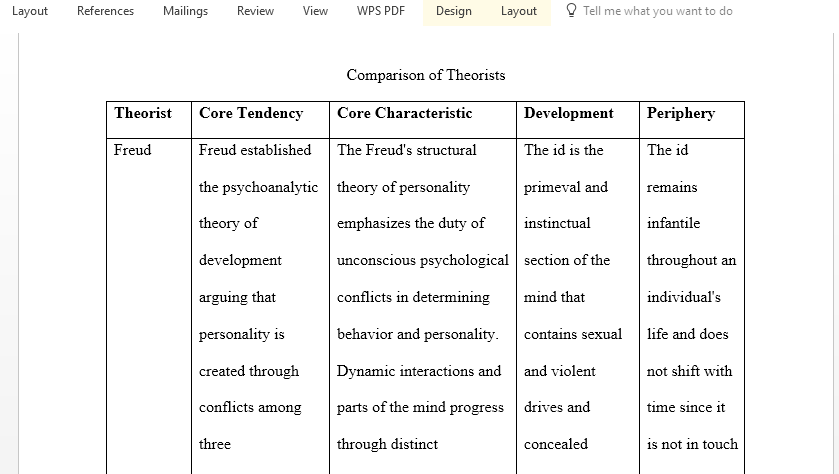This screenshot has height=474, width=839.
Task: Open the References tab
Action: point(105,11)
